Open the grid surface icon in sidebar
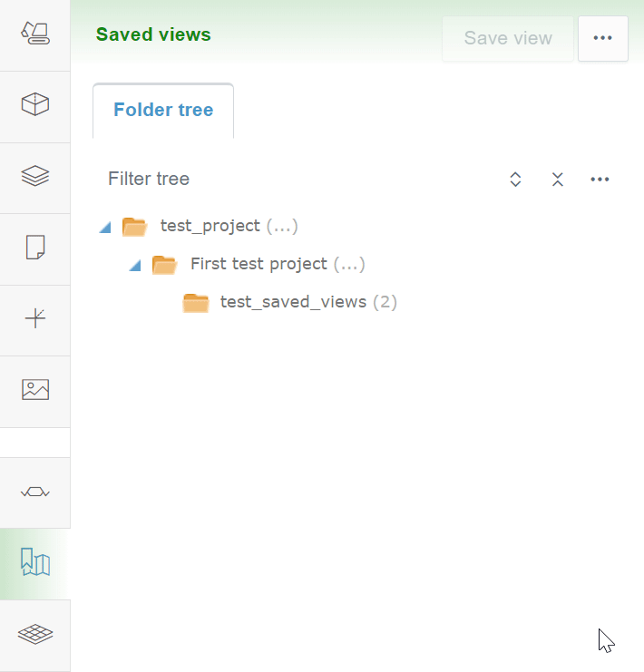This screenshot has width=644, height=672. (34, 634)
